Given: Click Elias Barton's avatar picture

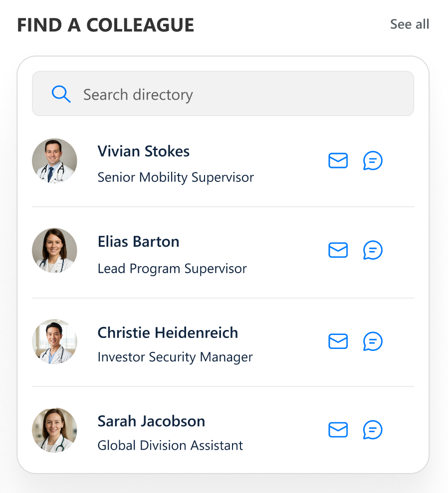Looking at the screenshot, I should [x=54, y=250].
